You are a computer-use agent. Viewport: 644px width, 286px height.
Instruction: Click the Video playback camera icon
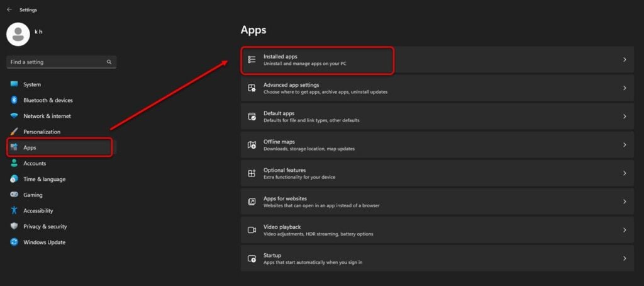(252, 230)
